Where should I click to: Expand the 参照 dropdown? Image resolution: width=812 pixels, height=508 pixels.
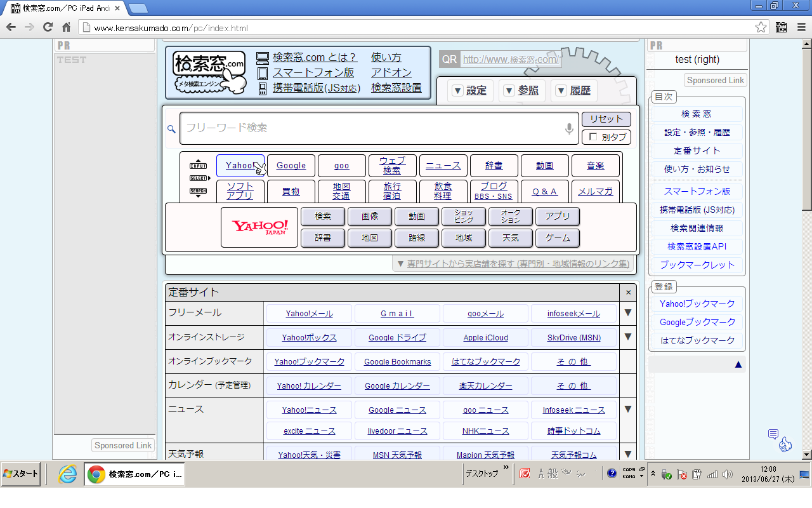click(x=521, y=91)
